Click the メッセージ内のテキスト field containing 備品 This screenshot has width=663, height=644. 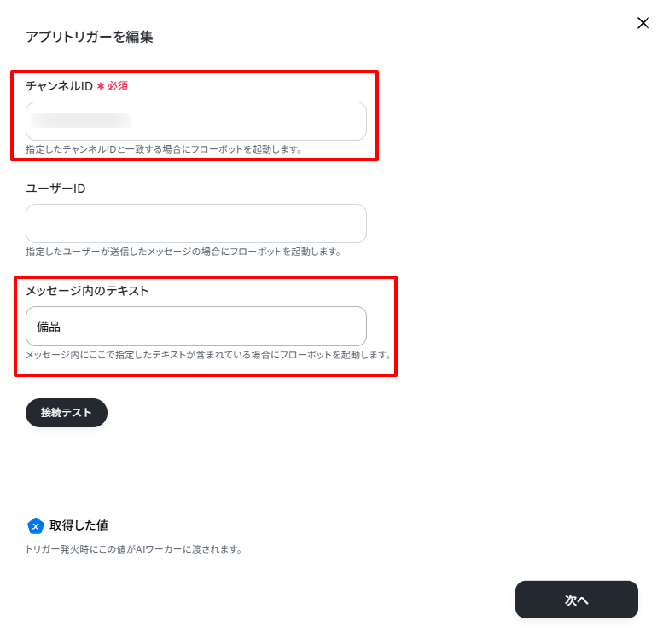(x=196, y=326)
